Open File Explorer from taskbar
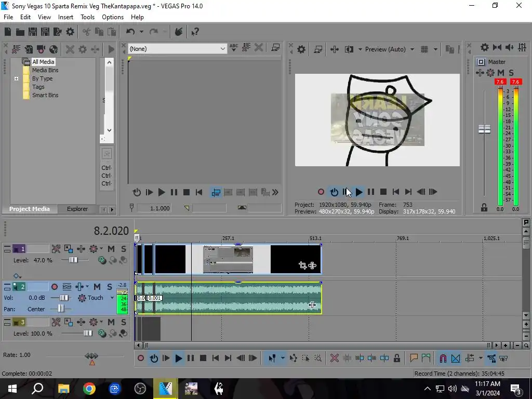 [x=63, y=389]
